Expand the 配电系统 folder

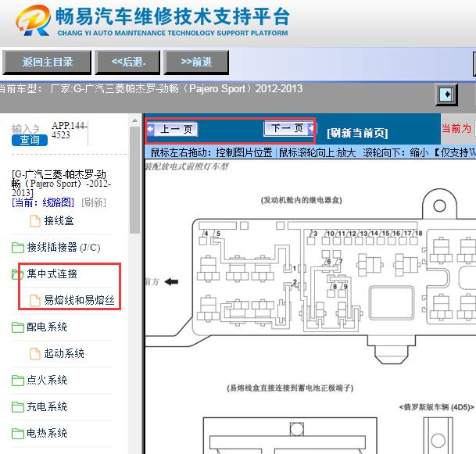coord(47,327)
